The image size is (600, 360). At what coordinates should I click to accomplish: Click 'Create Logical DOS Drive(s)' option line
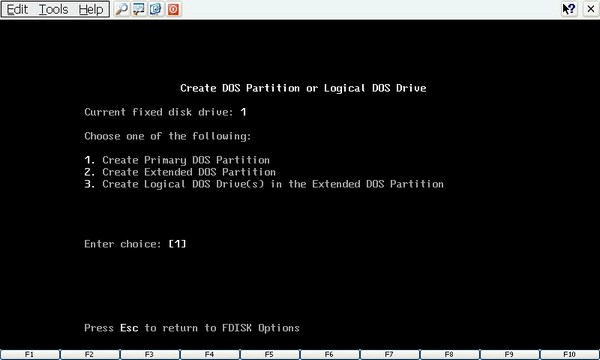point(264,184)
